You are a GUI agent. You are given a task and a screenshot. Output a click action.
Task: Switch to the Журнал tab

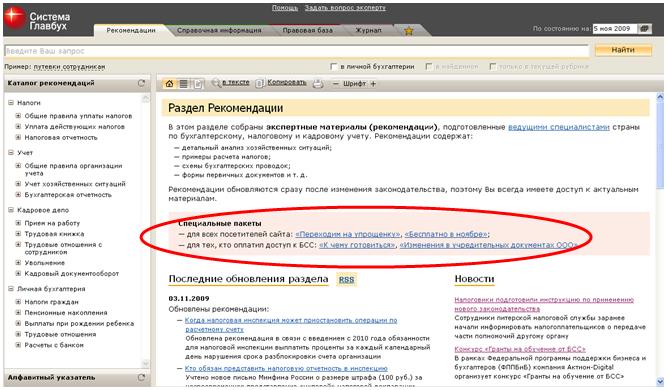[368, 31]
